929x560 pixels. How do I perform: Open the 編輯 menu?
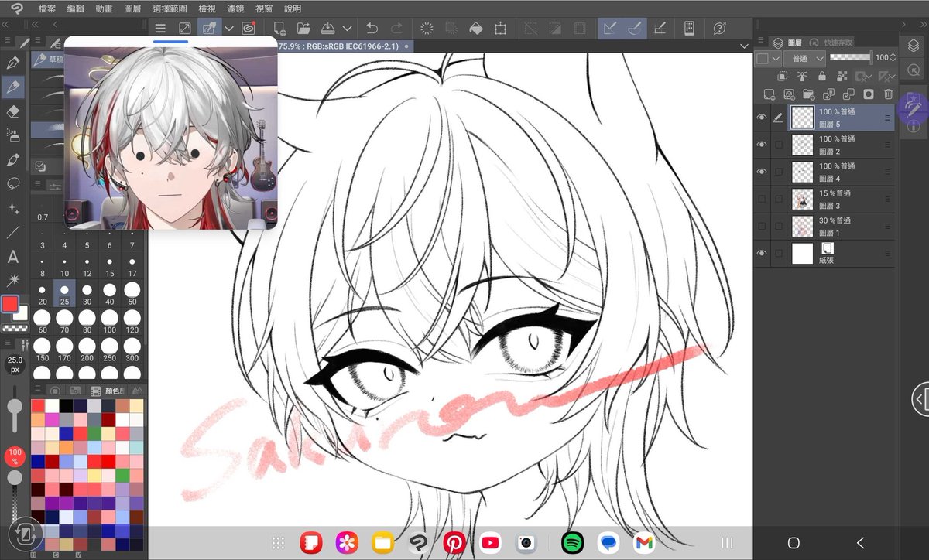76,9
